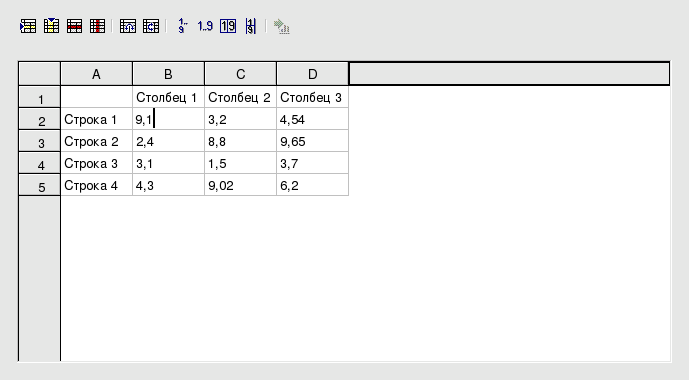Click the Delete Row icon with red row
This screenshot has height=380, width=689.
(74, 26)
